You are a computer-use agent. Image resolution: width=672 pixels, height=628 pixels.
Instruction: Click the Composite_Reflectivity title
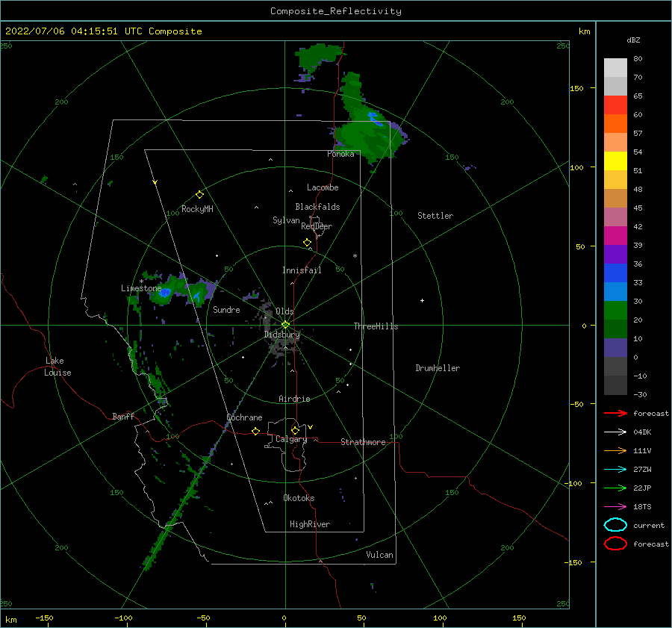point(335,11)
